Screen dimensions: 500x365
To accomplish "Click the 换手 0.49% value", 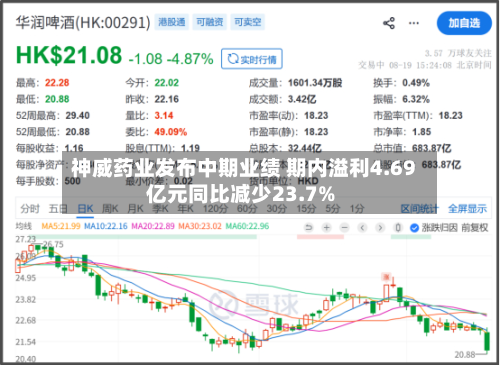I will 416,83.
